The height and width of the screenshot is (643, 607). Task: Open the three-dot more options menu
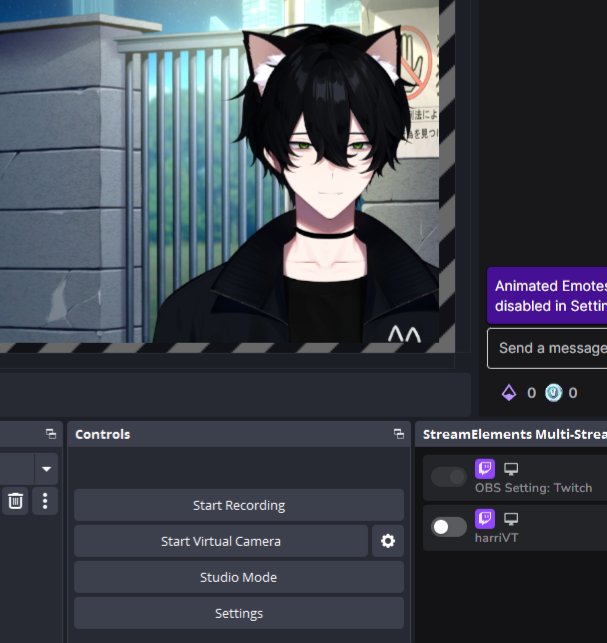[x=45, y=501]
